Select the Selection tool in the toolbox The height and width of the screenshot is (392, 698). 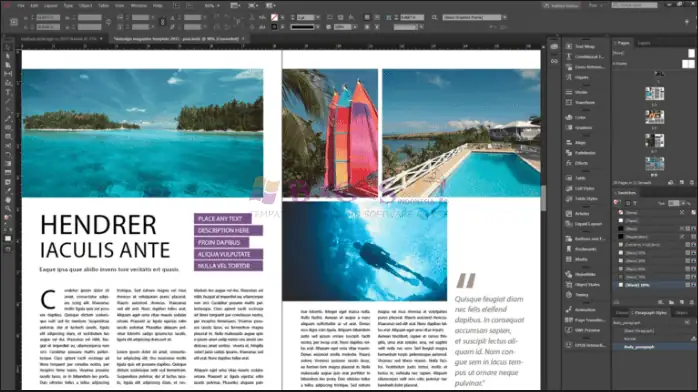8,47
